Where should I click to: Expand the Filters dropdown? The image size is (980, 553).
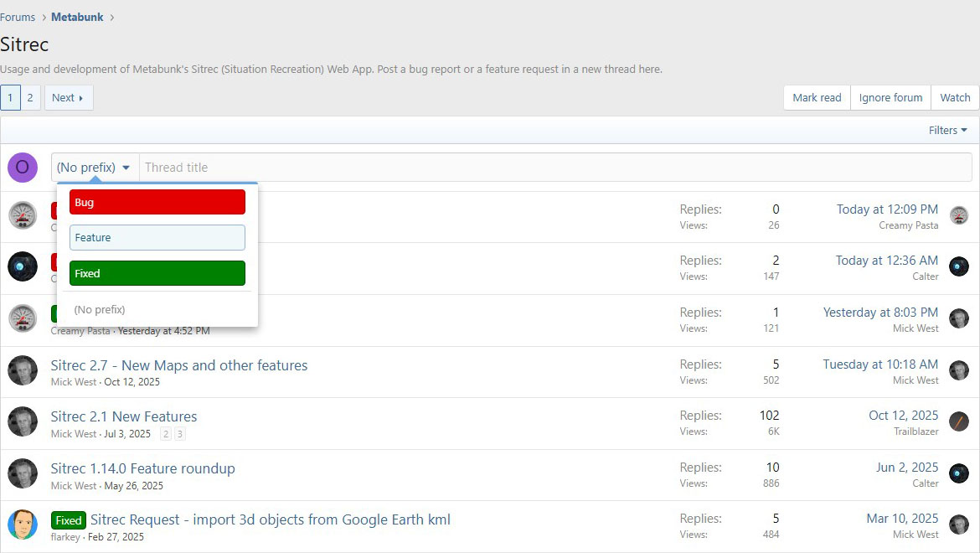click(947, 131)
